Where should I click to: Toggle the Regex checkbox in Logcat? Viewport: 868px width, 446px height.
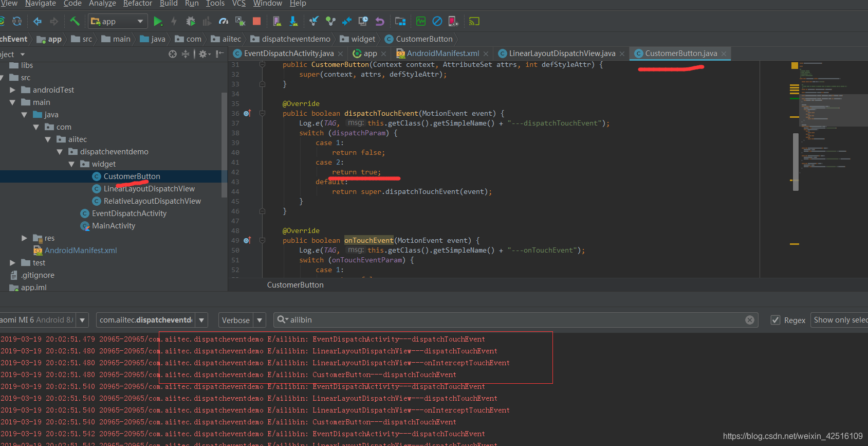(x=775, y=320)
